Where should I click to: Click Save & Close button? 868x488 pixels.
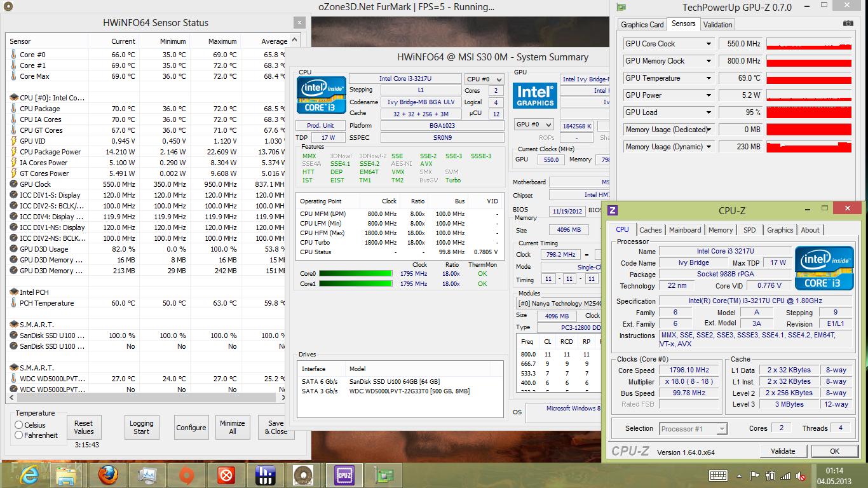[276, 428]
